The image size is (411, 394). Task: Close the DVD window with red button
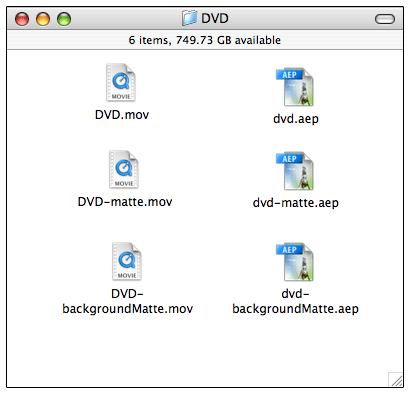click(22, 19)
